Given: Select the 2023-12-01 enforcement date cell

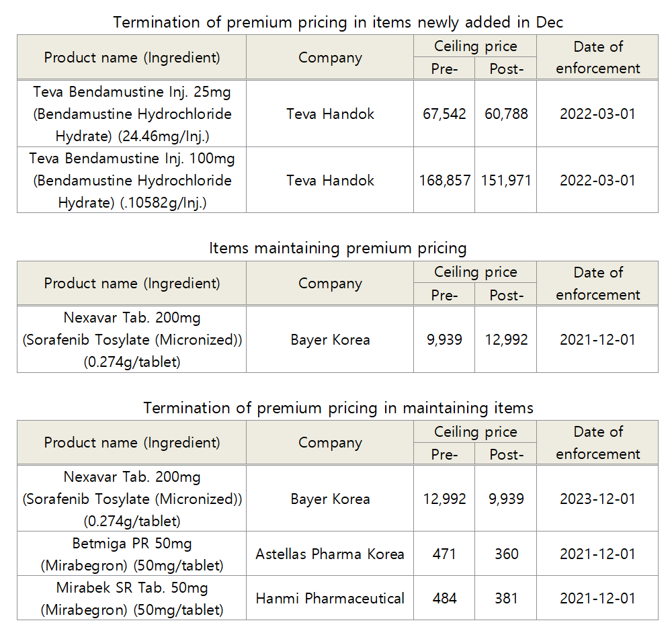Looking at the screenshot, I should [x=597, y=499].
